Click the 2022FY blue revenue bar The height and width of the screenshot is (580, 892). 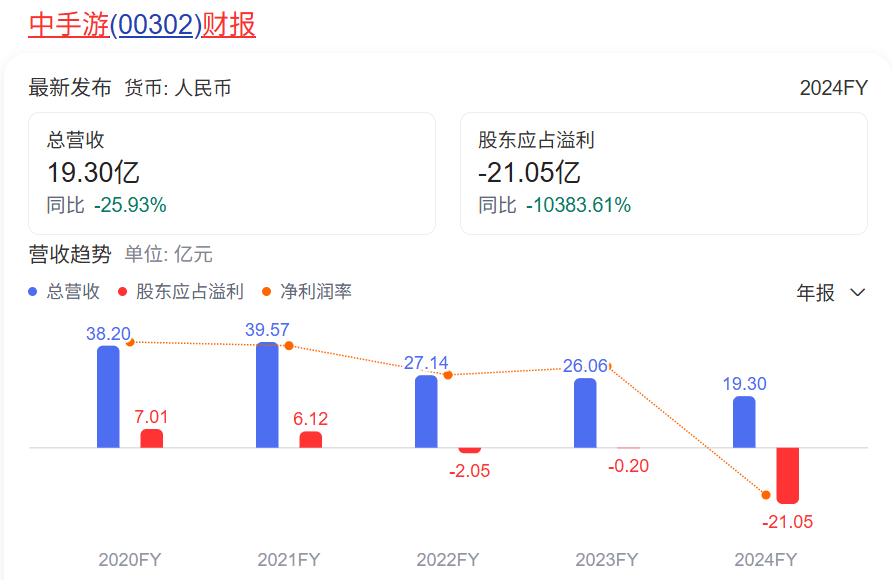426,411
